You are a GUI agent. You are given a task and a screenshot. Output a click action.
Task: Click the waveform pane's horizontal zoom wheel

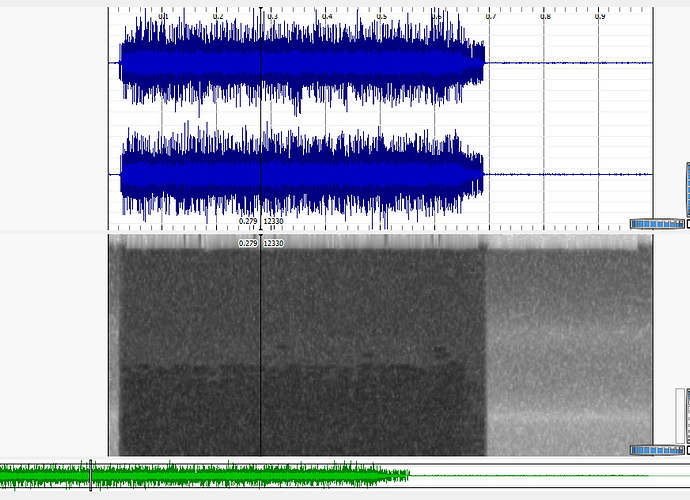pos(655,224)
